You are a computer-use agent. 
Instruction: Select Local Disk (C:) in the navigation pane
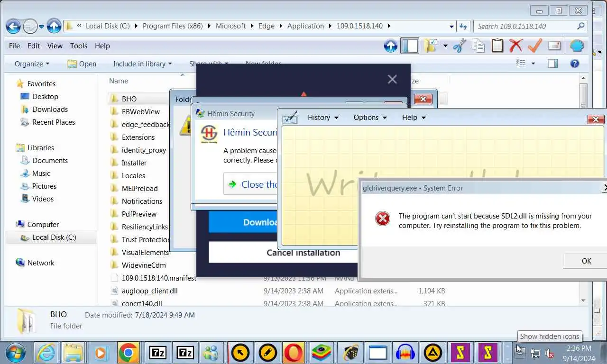coord(54,237)
